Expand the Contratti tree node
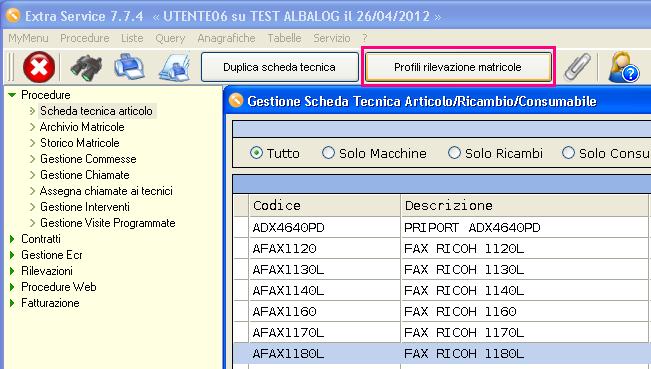The image size is (651, 369). [x=12, y=239]
